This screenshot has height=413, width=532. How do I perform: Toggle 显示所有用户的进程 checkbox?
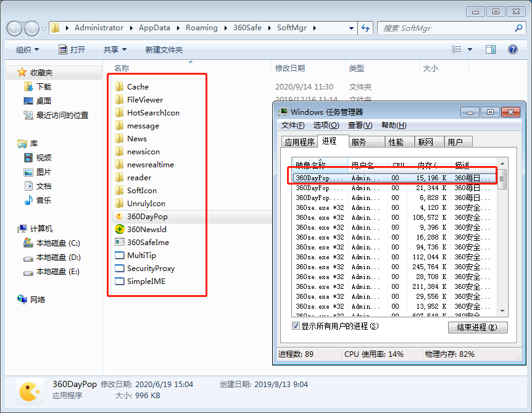pos(296,326)
